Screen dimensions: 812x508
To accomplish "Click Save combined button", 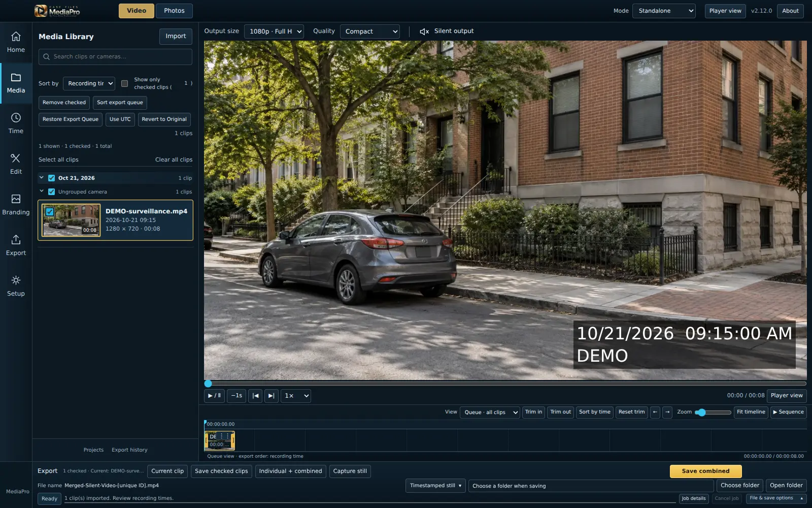I will [x=705, y=471].
